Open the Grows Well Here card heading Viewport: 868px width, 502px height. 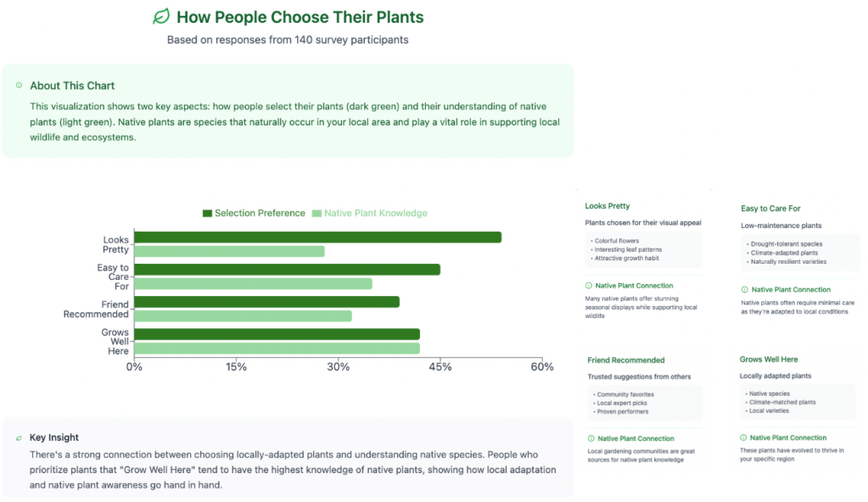tap(769, 360)
